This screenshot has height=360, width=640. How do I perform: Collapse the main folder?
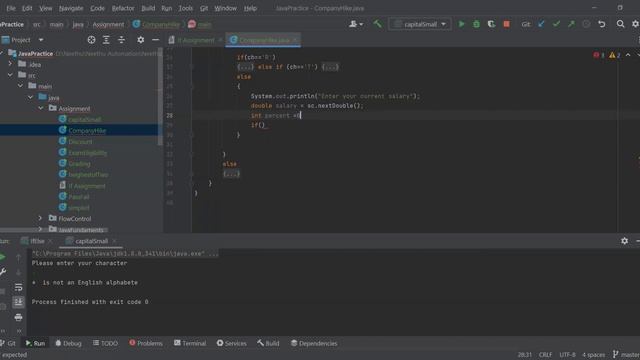20,86
